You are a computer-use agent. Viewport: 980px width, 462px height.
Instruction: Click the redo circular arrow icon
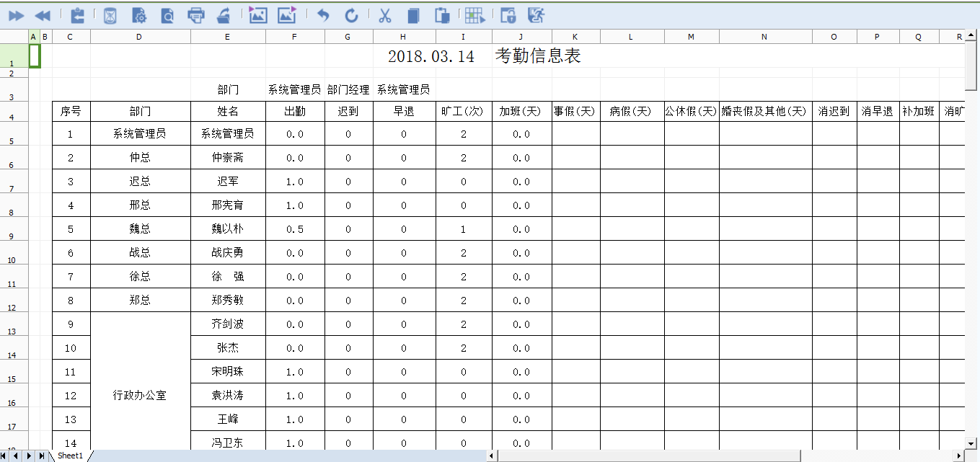(351, 15)
